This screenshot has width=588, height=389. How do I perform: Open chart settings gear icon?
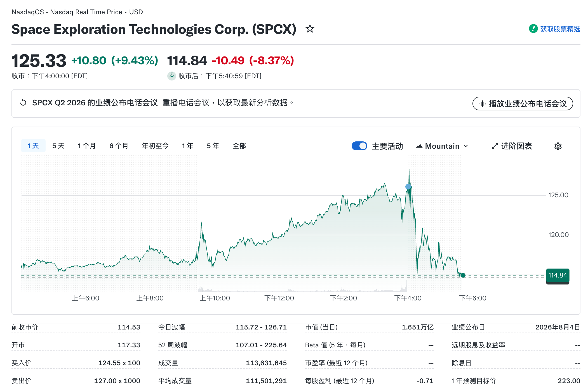558,146
